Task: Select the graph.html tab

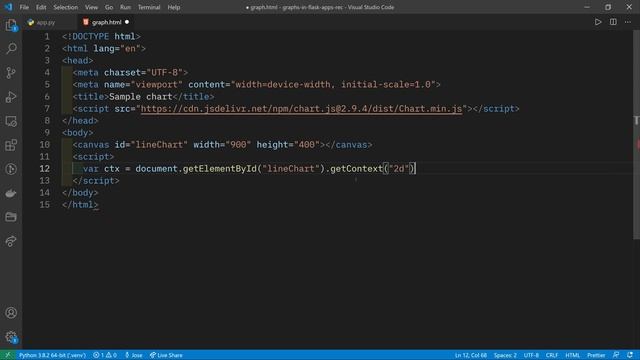Action: pos(106,22)
